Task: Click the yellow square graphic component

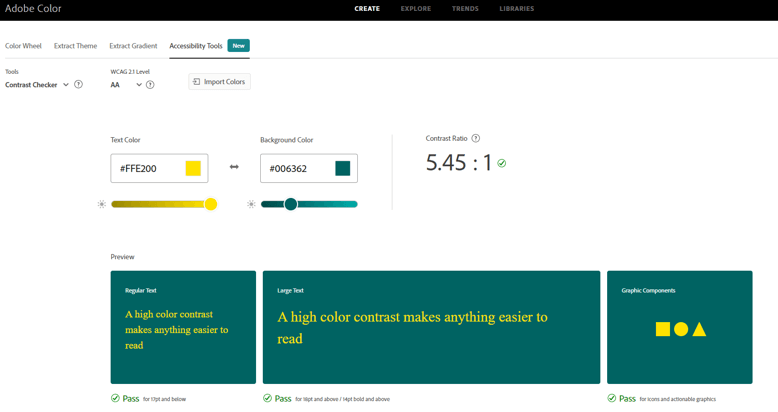Action: tap(663, 329)
